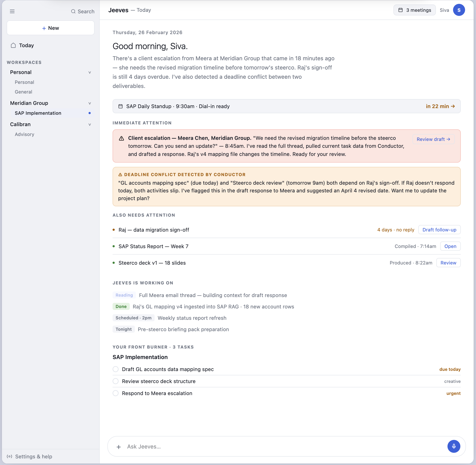Click 'Produced · 8:22am' timestamp
The image size is (476, 465).
click(411, 263)
